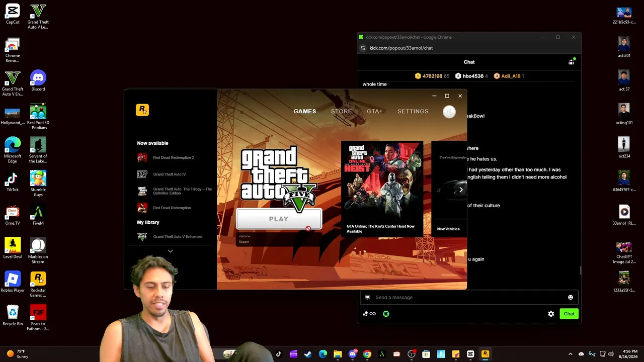This screenshot has width=644, height=362.
Task: Open Real Pool 3D Poolians shortcut
Action: click(x=38, y=117)
